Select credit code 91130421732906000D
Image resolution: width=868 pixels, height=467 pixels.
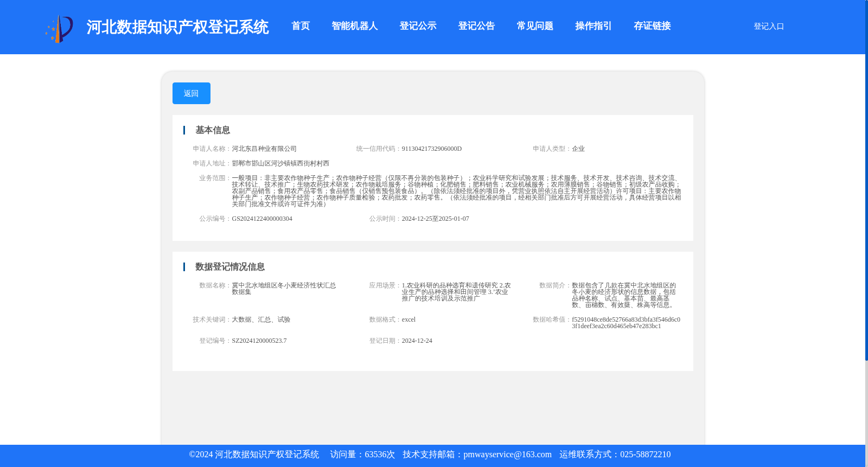432,149
